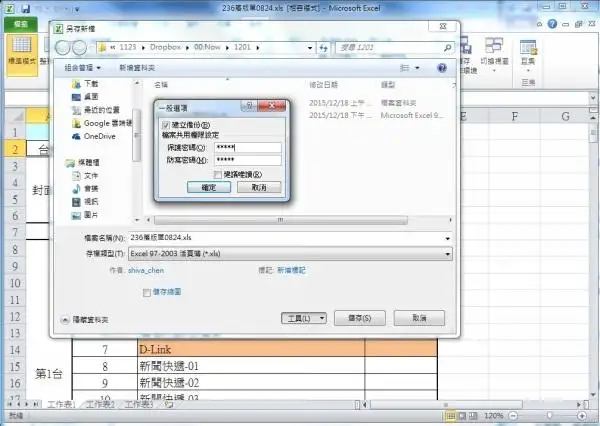Switch to the first worksheet tab
Image resolution: width=600 pixels, height=426 pixels.
pyautogui.click(x=61, y=405)
